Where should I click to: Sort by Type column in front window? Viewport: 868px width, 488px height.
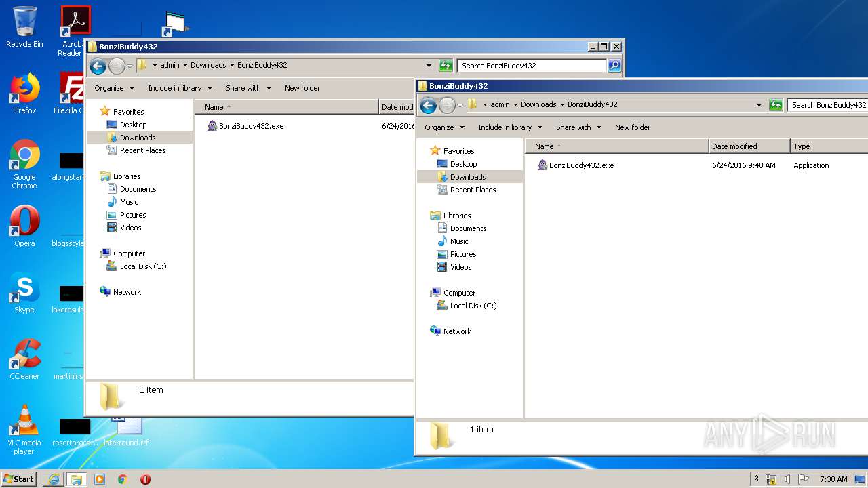click(x=829, y=146)
